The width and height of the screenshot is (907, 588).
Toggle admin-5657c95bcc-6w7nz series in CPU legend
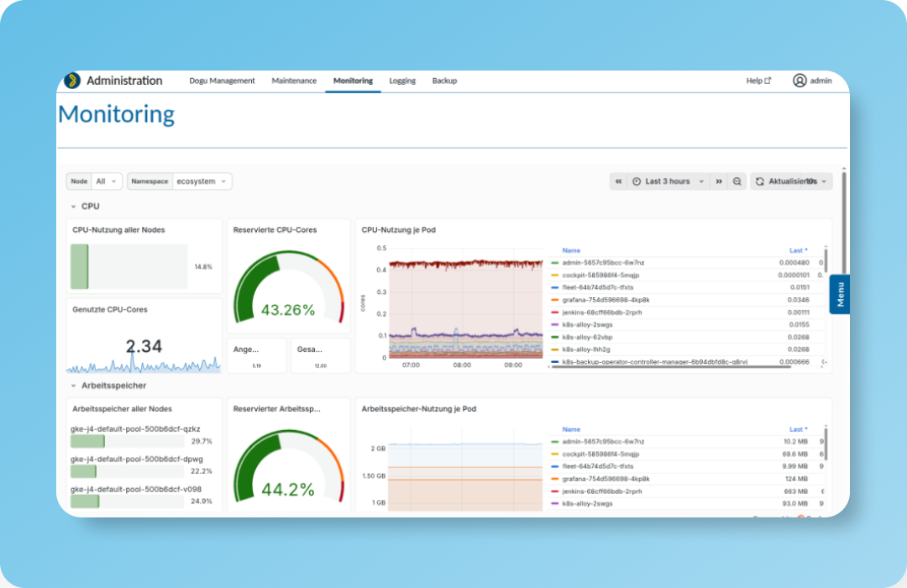click(x=603, y=263)
